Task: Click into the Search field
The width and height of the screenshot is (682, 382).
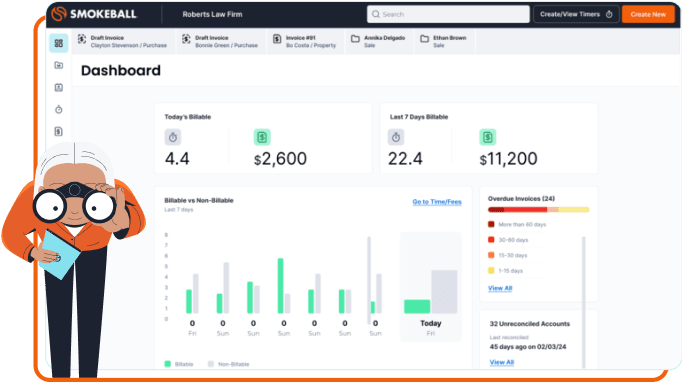Action: [x=448, y=14]
